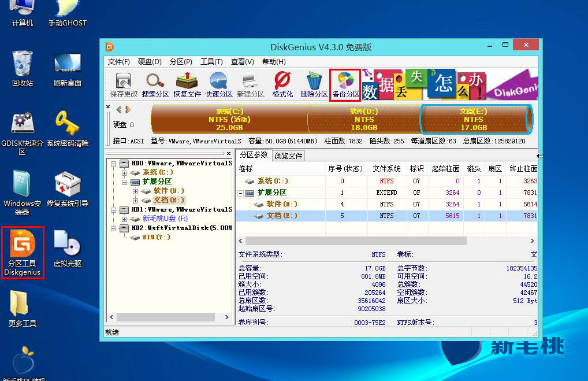Open the 工具(T) menu
588x381 pixels.
pos(211,61)
